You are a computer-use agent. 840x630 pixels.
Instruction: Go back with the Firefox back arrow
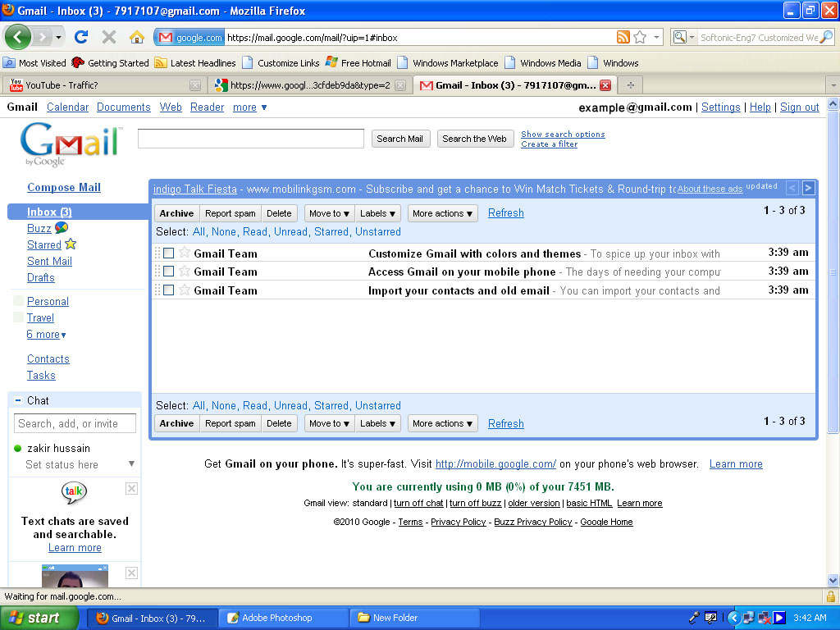point(18,38)
